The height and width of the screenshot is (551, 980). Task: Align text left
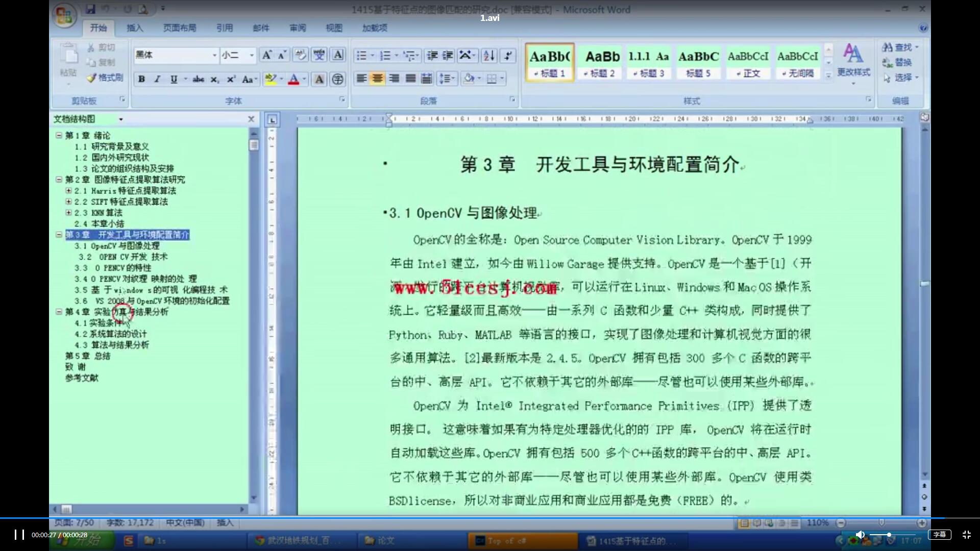361,79
